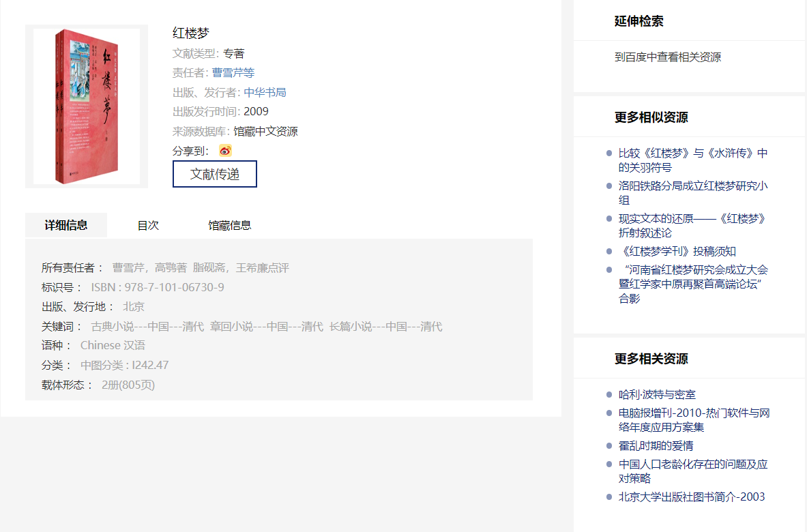This screenshot has height=532, width=807.
Task: Click publisher link 中华书局
Action: click(x=265, y=93)
